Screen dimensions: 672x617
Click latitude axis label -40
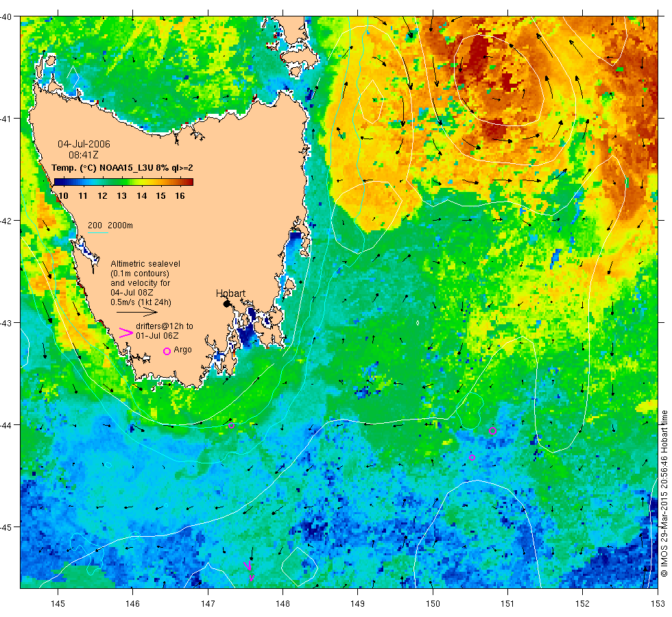pos(6,16)
